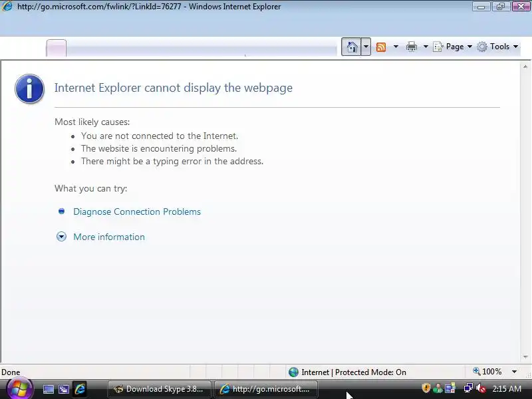Click the scrollbar down arrow

point(525,357)
